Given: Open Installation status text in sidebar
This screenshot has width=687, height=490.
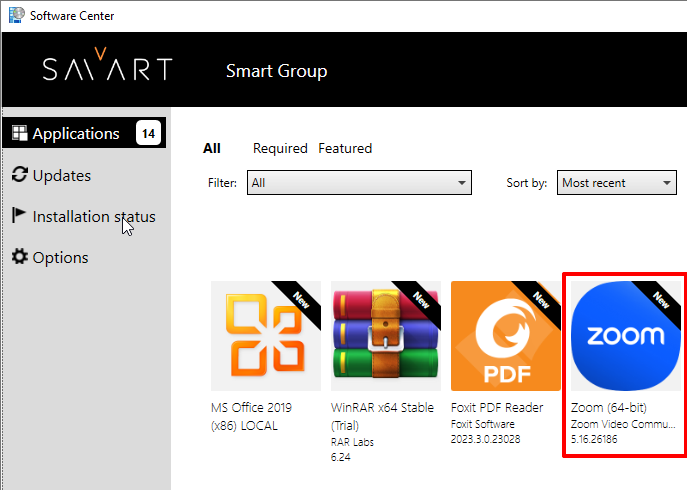Looking at the screenshot, I should coord(94,217).
